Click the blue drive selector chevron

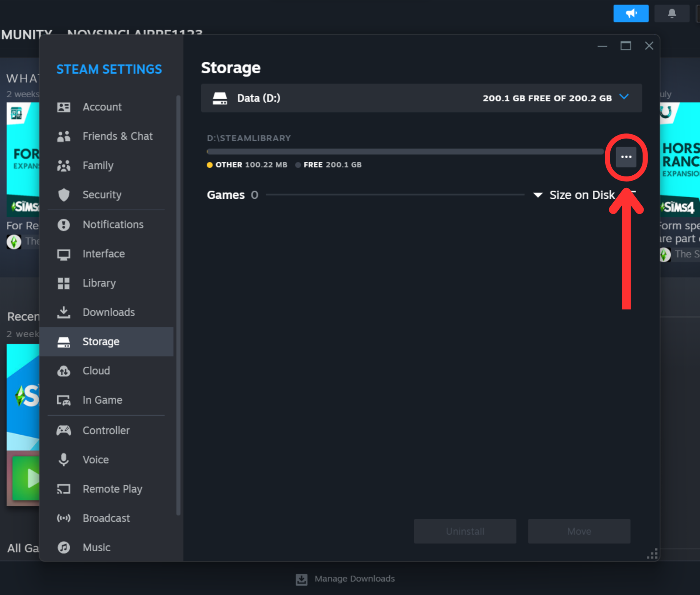click(624, 97)
